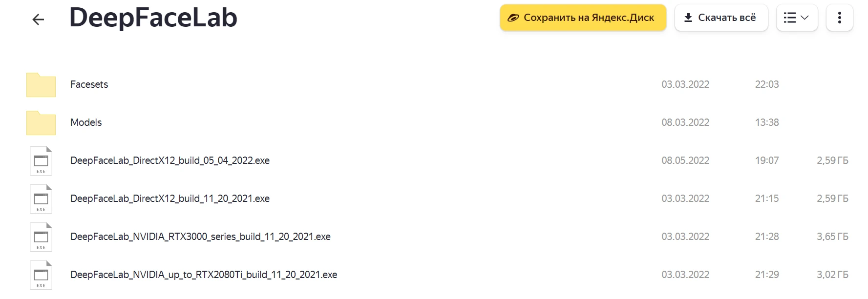Click the NVIDIA RTX3000 series EXE file icon
The width and height of the screenshot is (868, 299).
41,237
